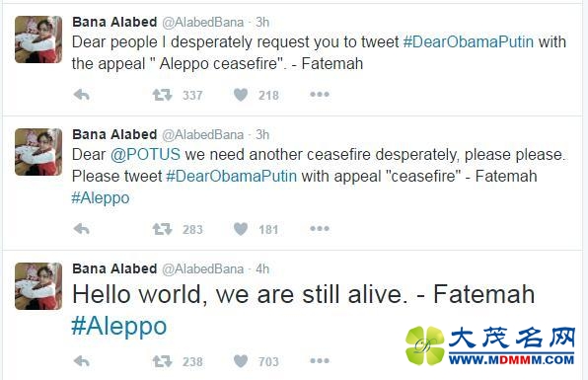The width and height of the screenshot is (588, 380).
Task: Open Bana Alabed profile picture on first tweet
Action: [x=38, y=39]
